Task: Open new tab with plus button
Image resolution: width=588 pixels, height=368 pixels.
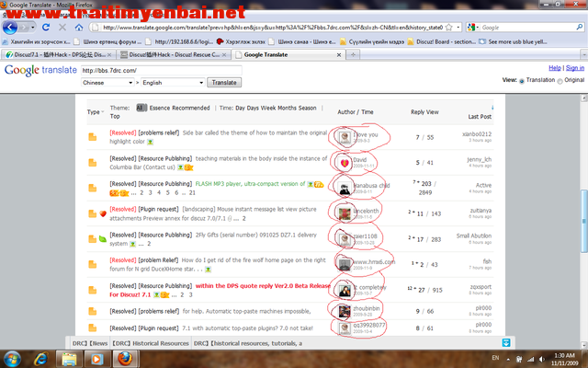Action: (353, 55)
